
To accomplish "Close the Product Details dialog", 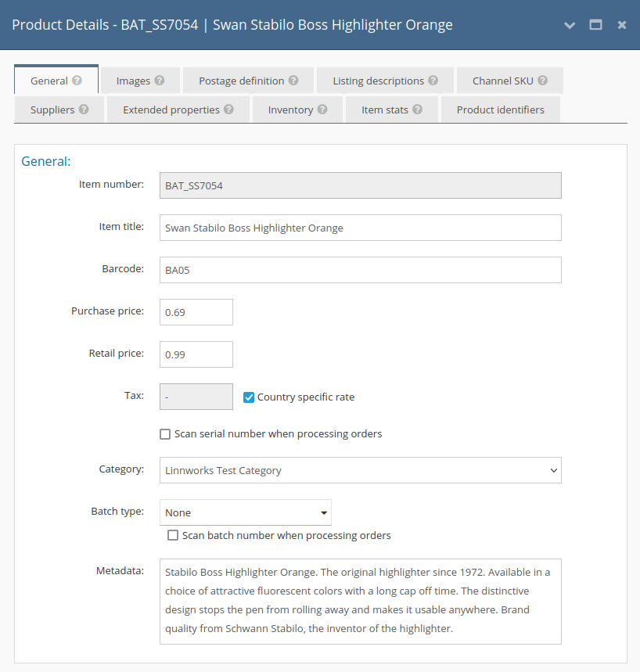I will tap(622, 25).
